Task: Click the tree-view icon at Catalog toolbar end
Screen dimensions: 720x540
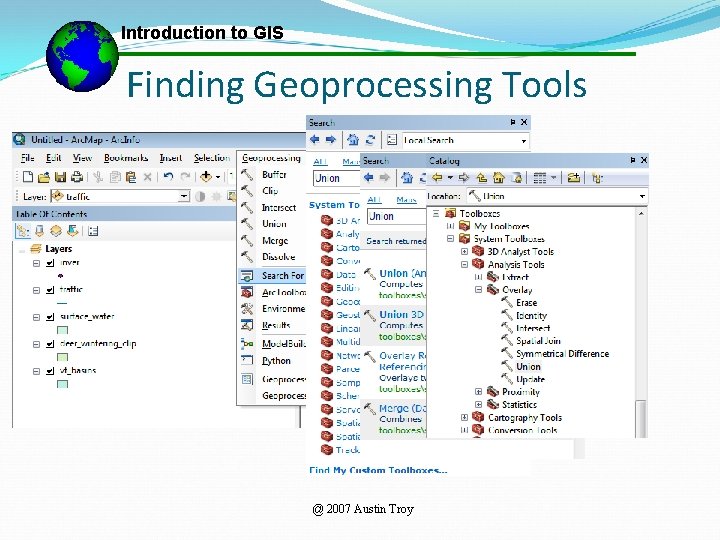Action: point(597,178)
